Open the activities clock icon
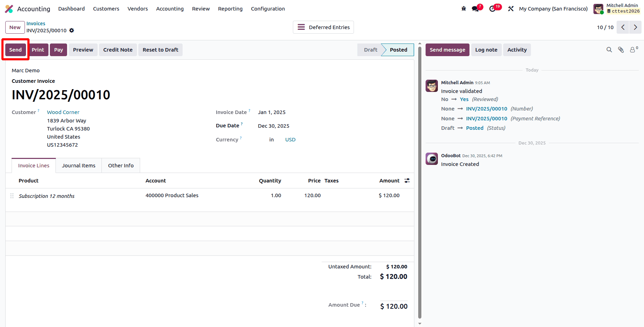The height and width of the screenshot is (327, 644). pos(493,8)
